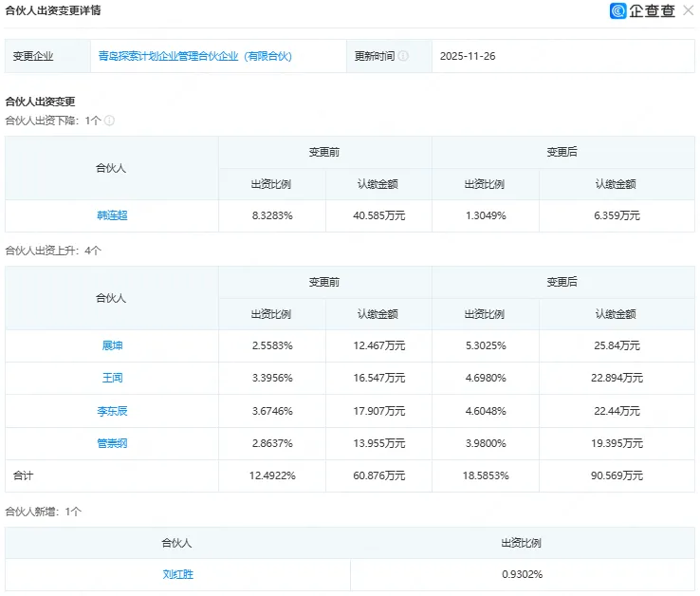The height and width of the screenshot is (596, 700).
Task: Click the 合伙人出资变更详情 dialog title
Action: click(x=53, y=10)
